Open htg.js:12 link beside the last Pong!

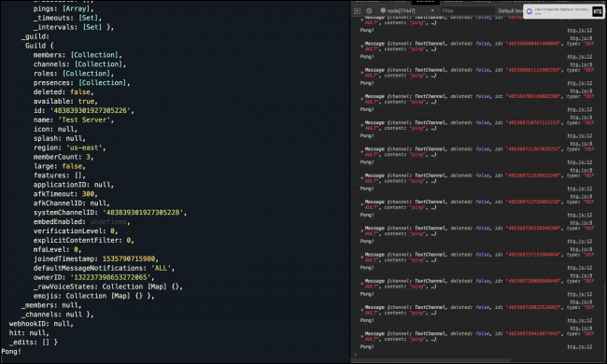580,346
